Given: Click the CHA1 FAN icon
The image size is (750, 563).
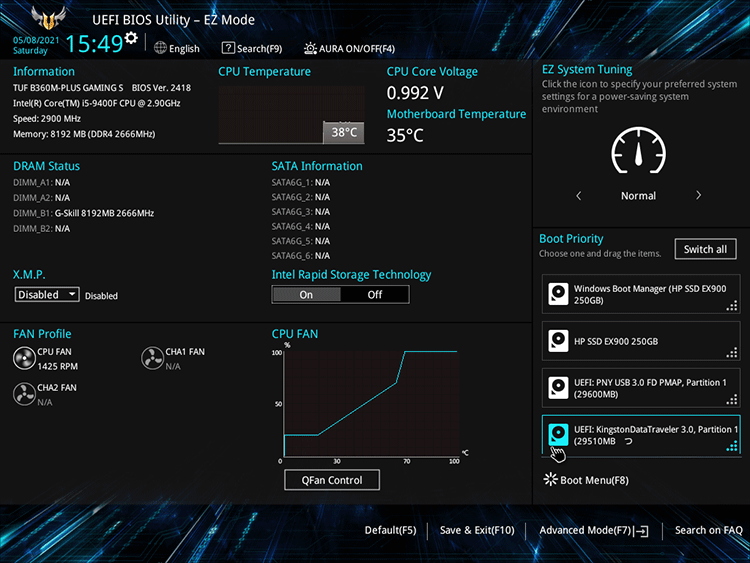Looking at the screenshot, I should point(152,359).
